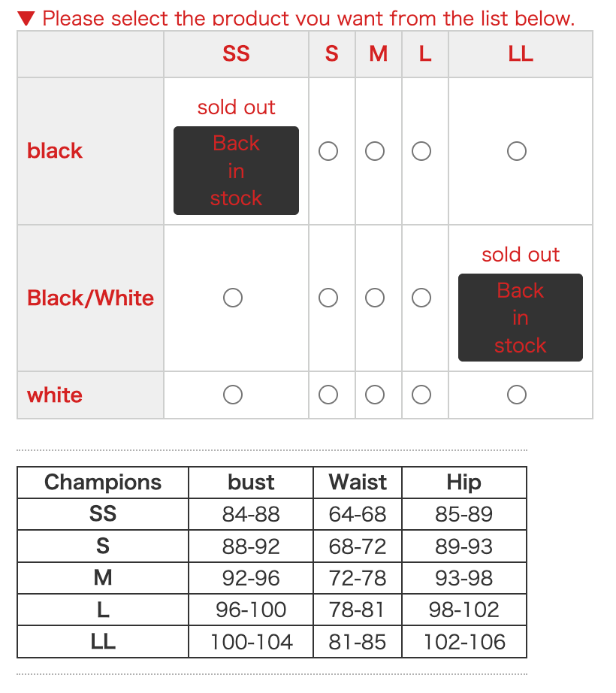Click the white color row label
Screen dimensions: 616x693
pos(55,395)
